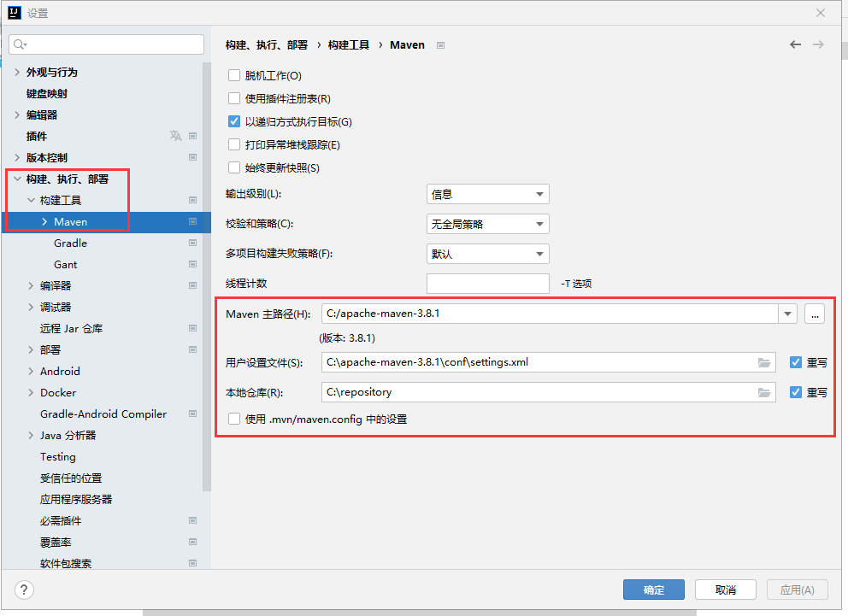Click the settings icon next to Maven breadcrumb
This screenshot has height=616, width=848.
(440, 45)
